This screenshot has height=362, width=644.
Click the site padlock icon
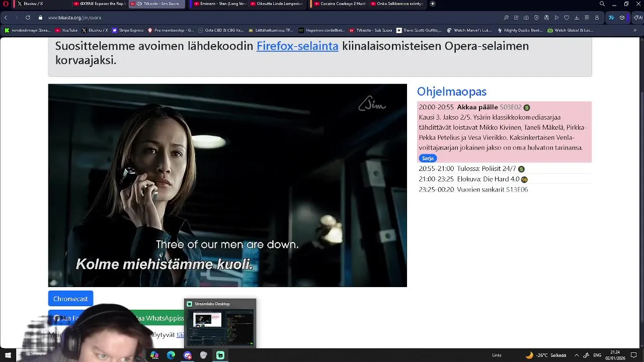[41, 18]
